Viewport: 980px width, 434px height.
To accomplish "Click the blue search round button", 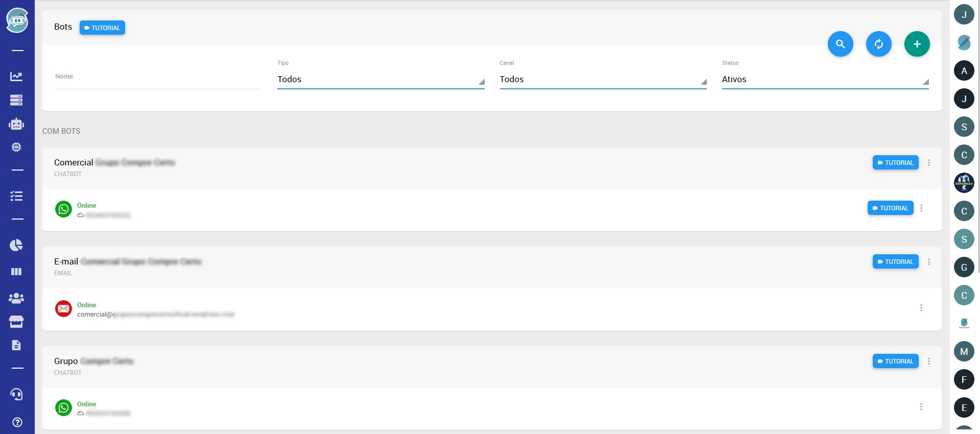I will 840,44.
